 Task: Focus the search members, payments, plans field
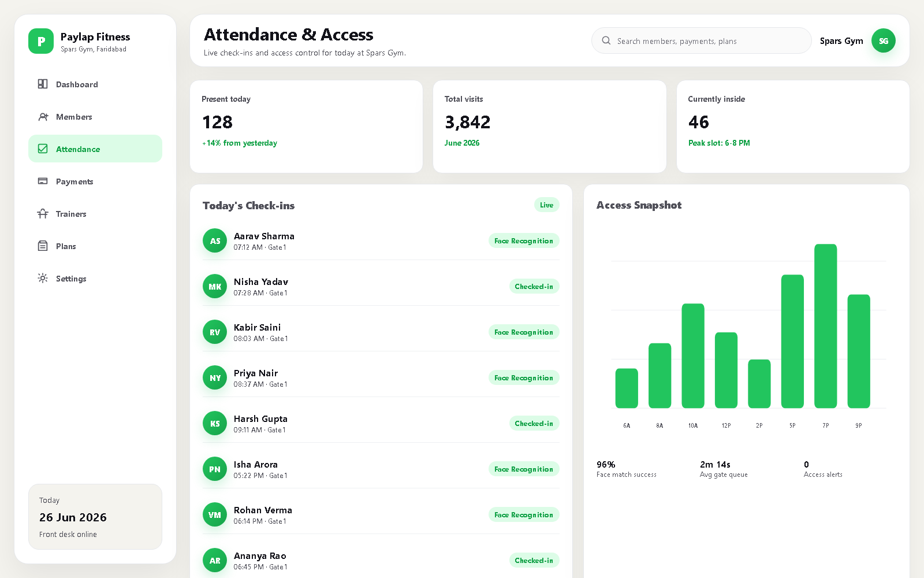pos(702,40)
